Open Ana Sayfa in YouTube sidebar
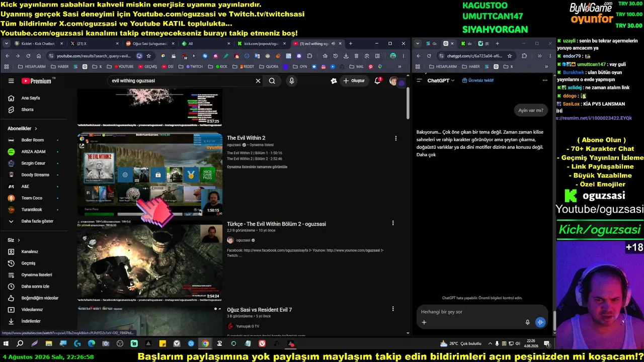This screenshot has height=362, width=644. [31, 98]
